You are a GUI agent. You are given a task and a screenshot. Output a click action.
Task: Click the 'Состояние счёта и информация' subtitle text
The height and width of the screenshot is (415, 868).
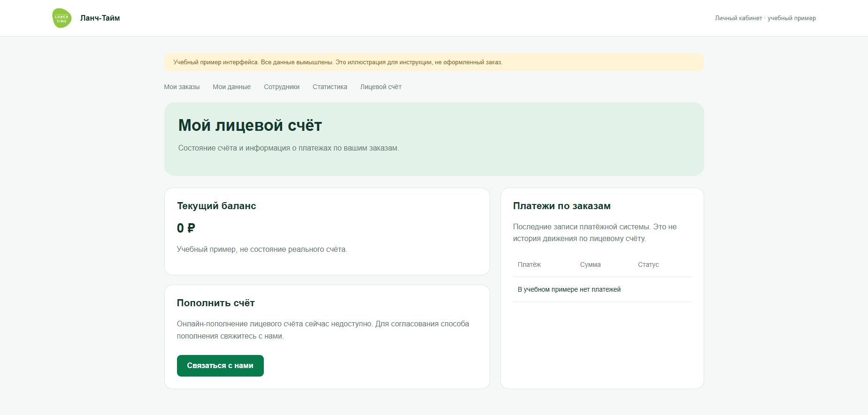pos(288,148)
